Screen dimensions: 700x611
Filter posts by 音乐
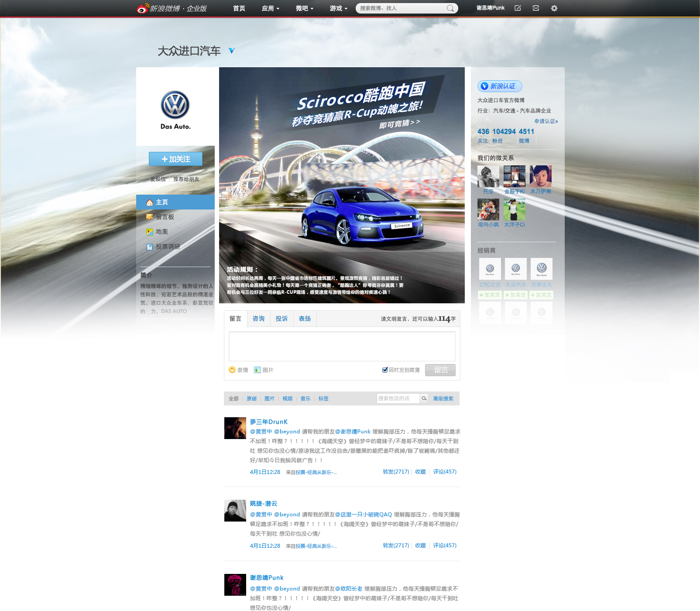click(305, 398)
